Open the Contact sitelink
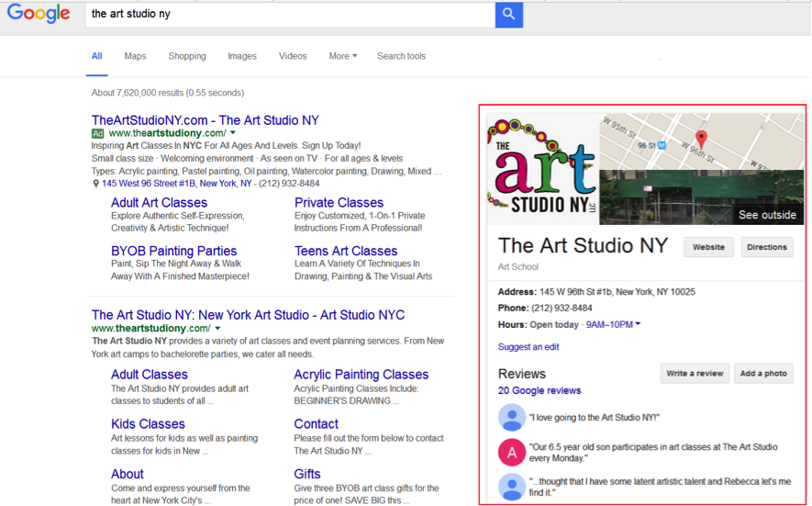 pos(316,424)
